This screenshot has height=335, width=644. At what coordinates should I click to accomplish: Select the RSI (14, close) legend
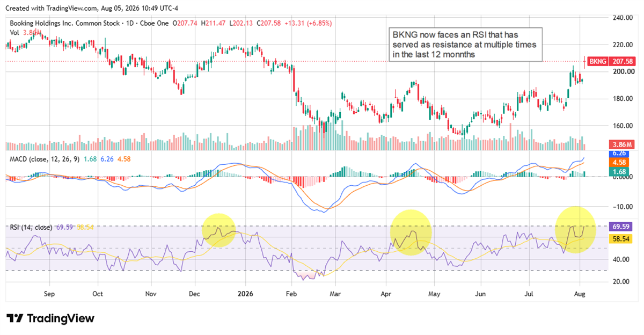[x=31, y=228]
